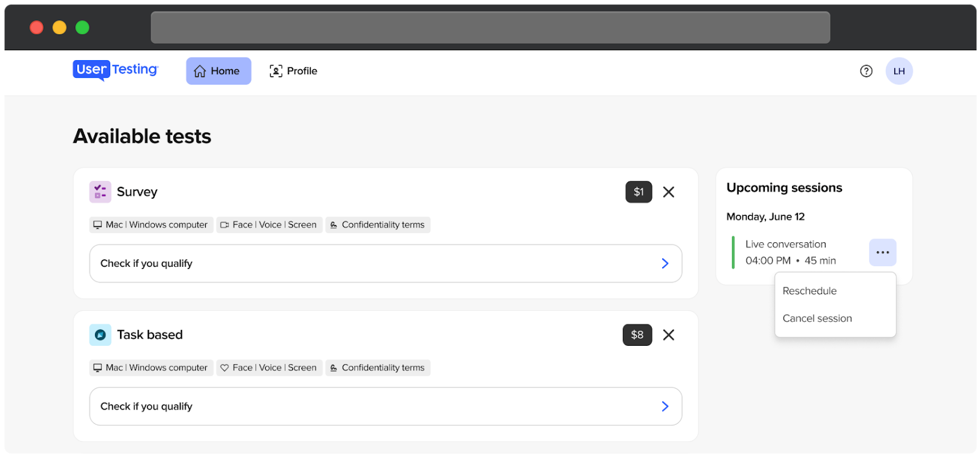This screenshot has width=980, height=458.
Task: Check if you qualify for Task based
Action: 386,406
